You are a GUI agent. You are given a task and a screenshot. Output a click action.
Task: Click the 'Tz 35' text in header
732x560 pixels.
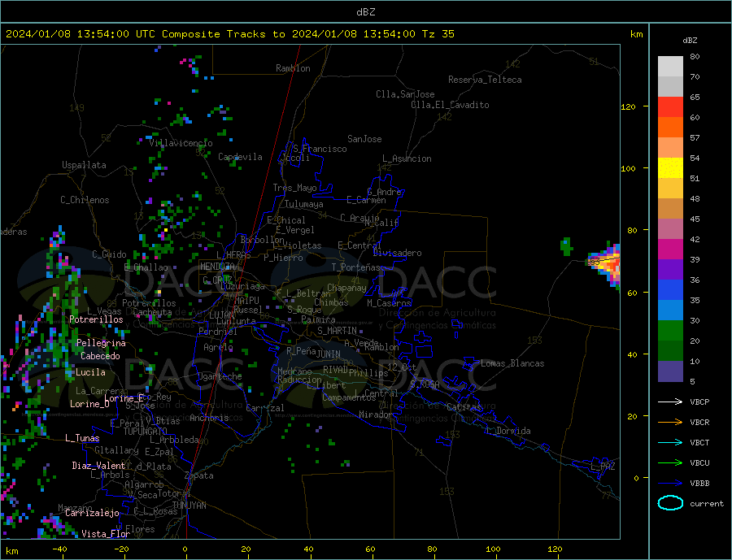[x=438, y=34]
